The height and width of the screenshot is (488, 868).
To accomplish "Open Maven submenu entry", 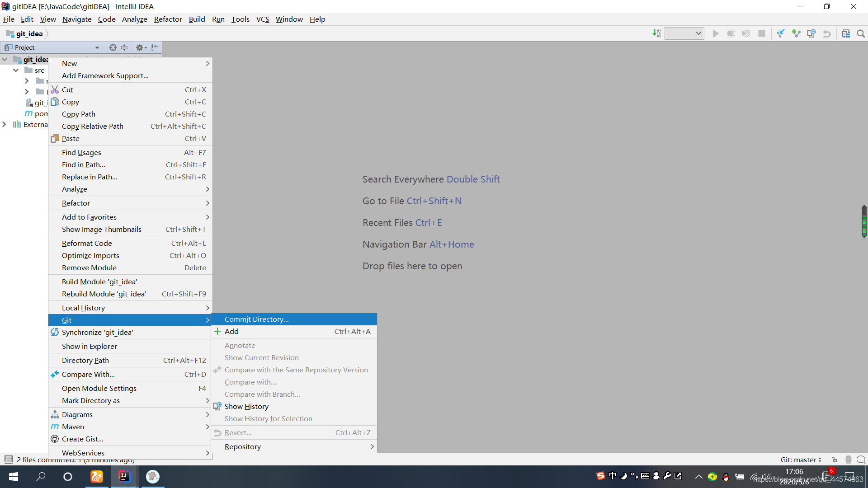I will (x=130, y=427).
